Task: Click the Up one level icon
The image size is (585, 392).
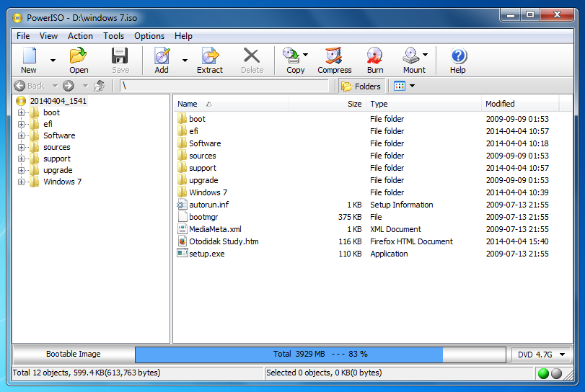Action: coord(100,86)
